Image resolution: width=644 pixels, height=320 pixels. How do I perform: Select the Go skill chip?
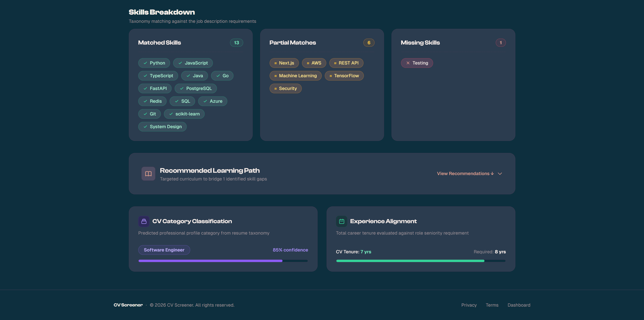222,76
